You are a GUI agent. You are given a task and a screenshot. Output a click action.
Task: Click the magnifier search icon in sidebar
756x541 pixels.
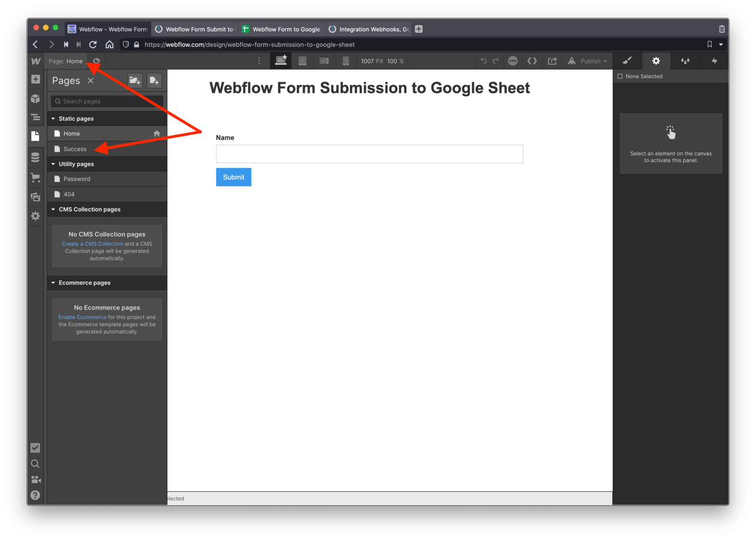click(x=35, y=464)
